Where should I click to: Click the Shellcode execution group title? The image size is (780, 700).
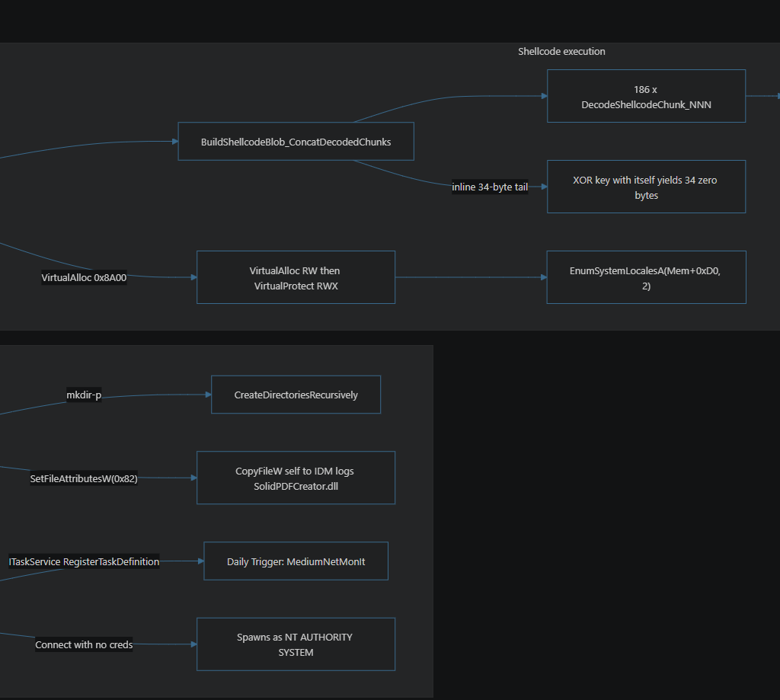pyautogui.click(x=561, y=51)
